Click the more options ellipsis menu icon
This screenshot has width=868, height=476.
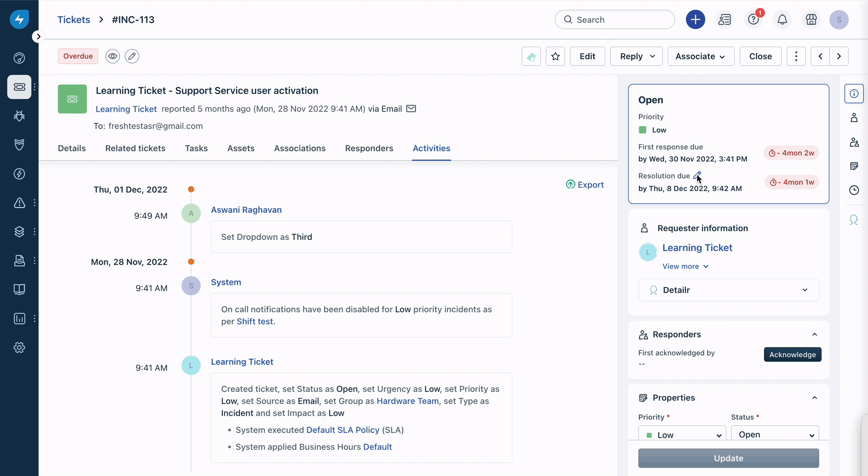[796, 56]
